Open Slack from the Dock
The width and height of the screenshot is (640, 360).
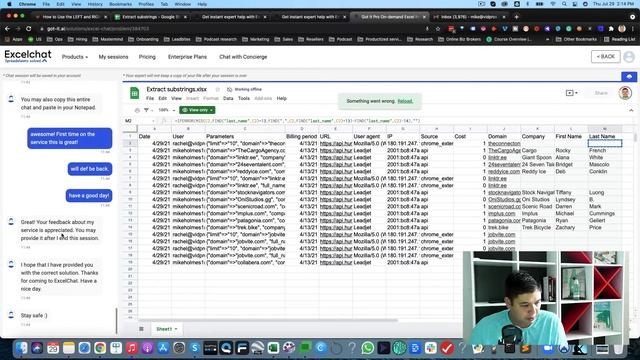click(x=431, y=348)
